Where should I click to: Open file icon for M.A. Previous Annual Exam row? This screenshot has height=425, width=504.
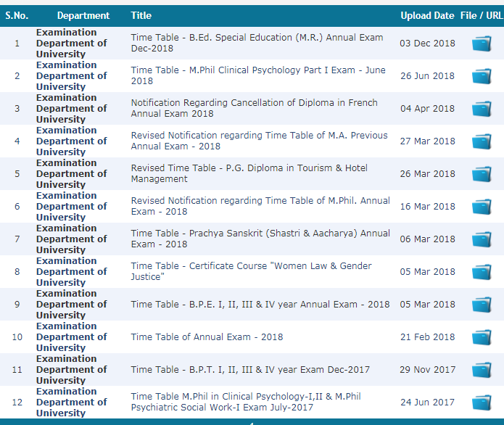tap(482, 141)
